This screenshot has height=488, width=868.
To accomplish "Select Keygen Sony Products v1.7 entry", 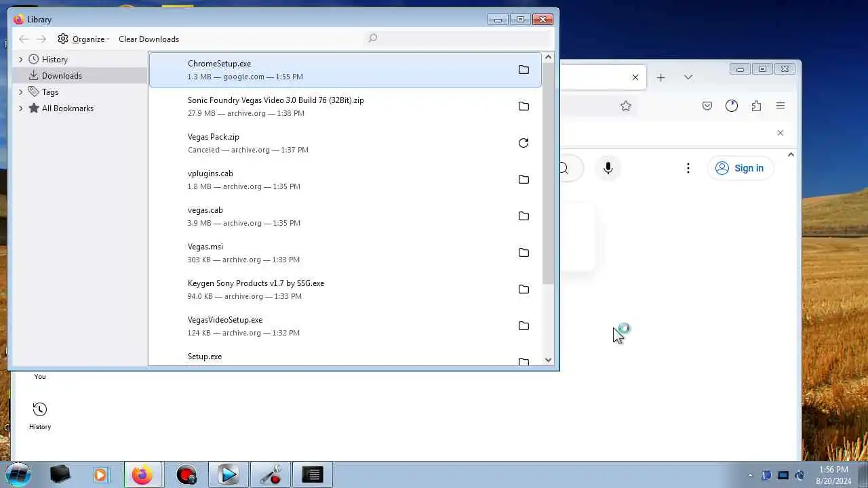I will 344,289.
